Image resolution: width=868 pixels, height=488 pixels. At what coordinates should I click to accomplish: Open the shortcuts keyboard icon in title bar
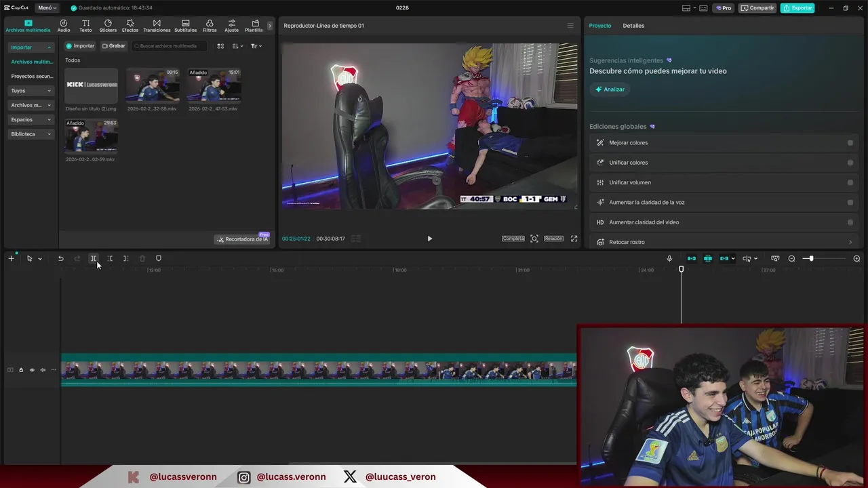click(x=704, y=8)
